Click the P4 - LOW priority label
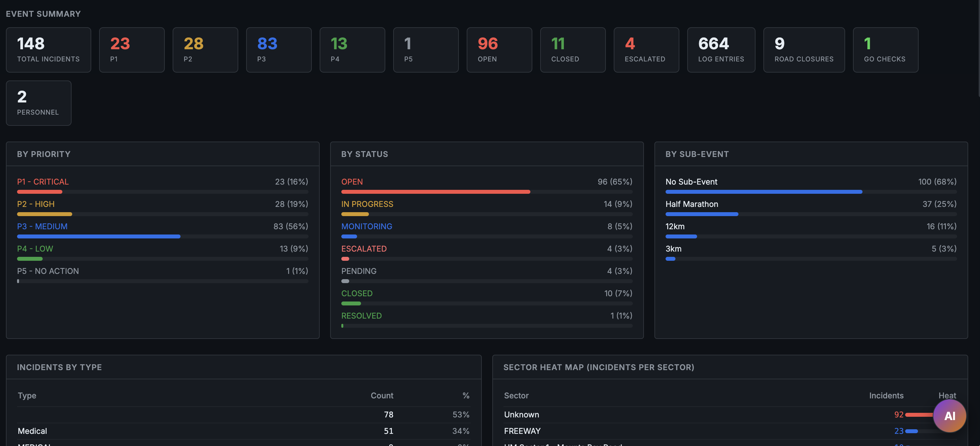980x446 pixels. [35, 249]
